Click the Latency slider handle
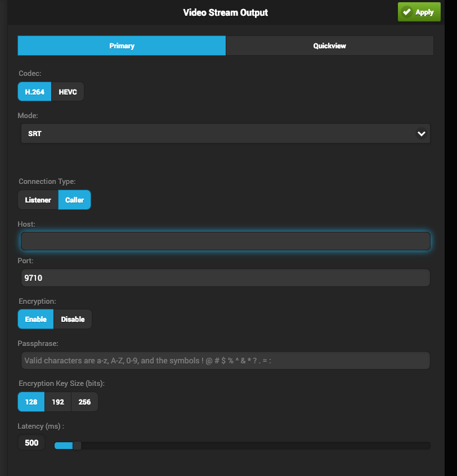Screen dimensions: 457x476 tap(77, 446)
